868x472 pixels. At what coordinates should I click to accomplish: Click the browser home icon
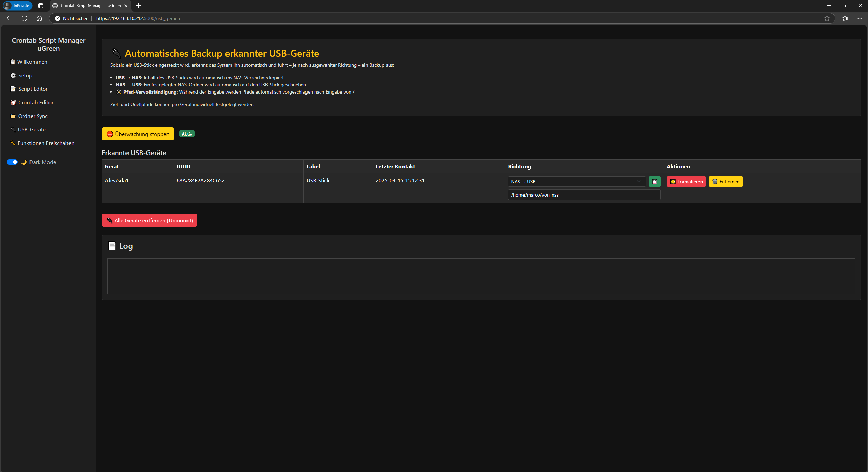[39, 18]
